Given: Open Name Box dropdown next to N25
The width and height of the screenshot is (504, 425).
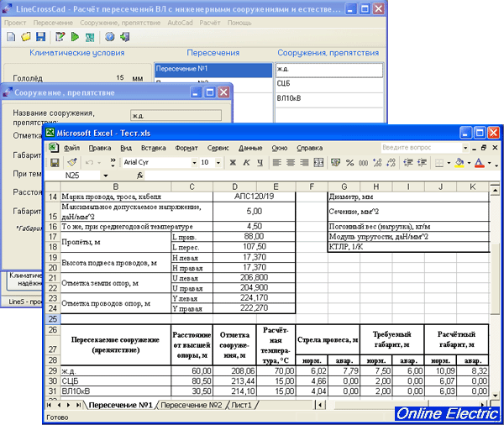Looking at the screenshot, I should coord(106,176).
